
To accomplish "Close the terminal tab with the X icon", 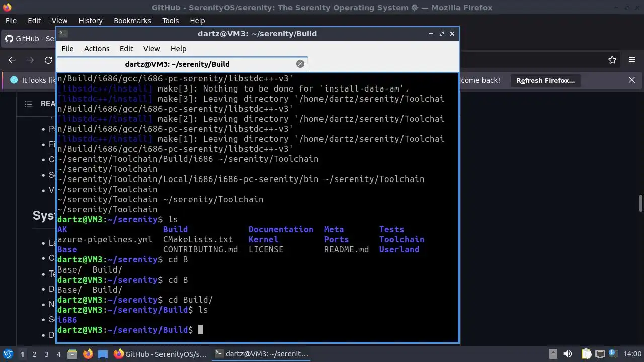I will coord(300,64).
